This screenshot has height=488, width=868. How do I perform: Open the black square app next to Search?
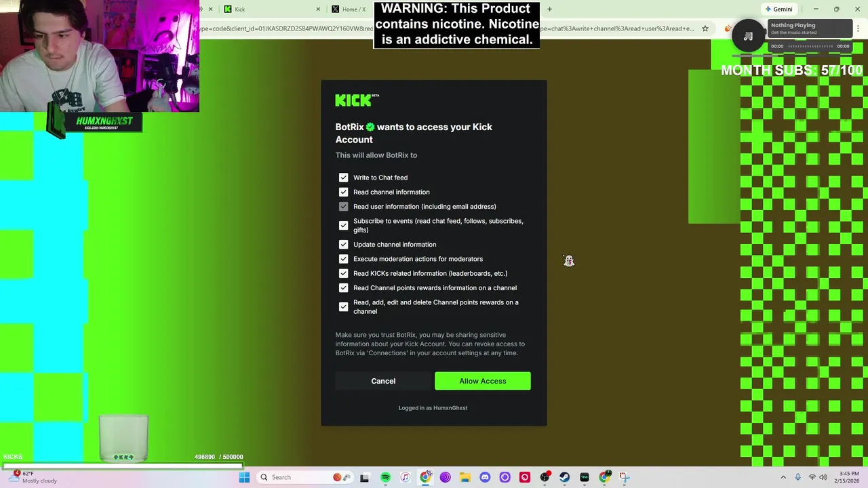[x=364, y=477]
